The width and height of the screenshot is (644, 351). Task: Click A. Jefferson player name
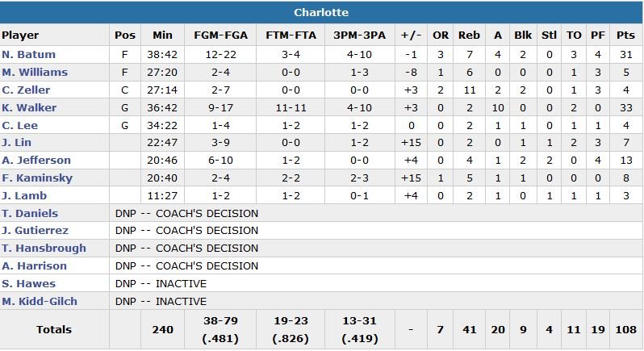pos(36,161)
